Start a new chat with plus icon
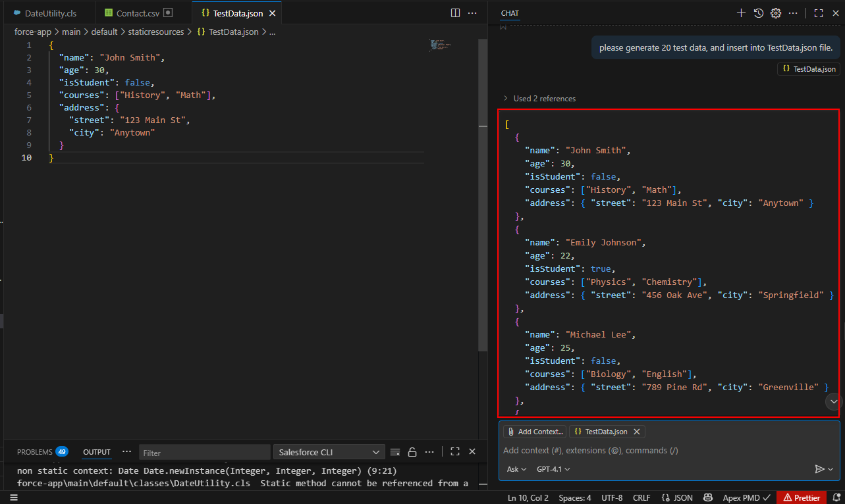The image size is (845, 504). click(x=741, y=13)
